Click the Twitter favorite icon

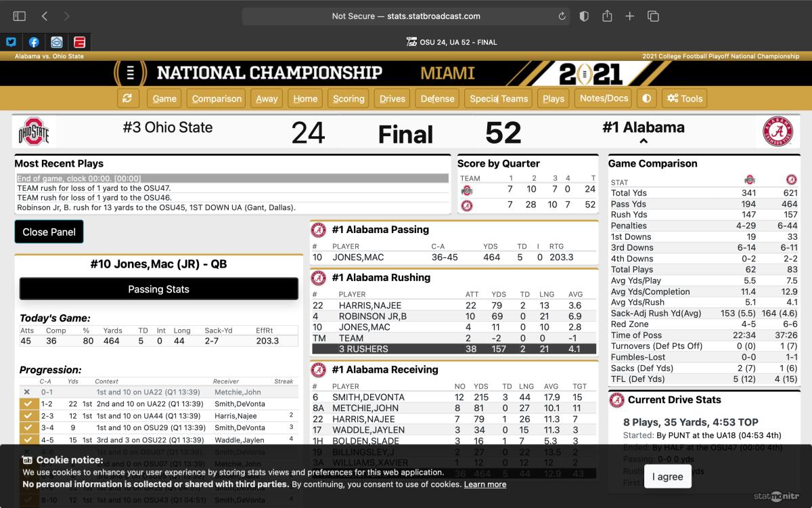pos(12,42)
